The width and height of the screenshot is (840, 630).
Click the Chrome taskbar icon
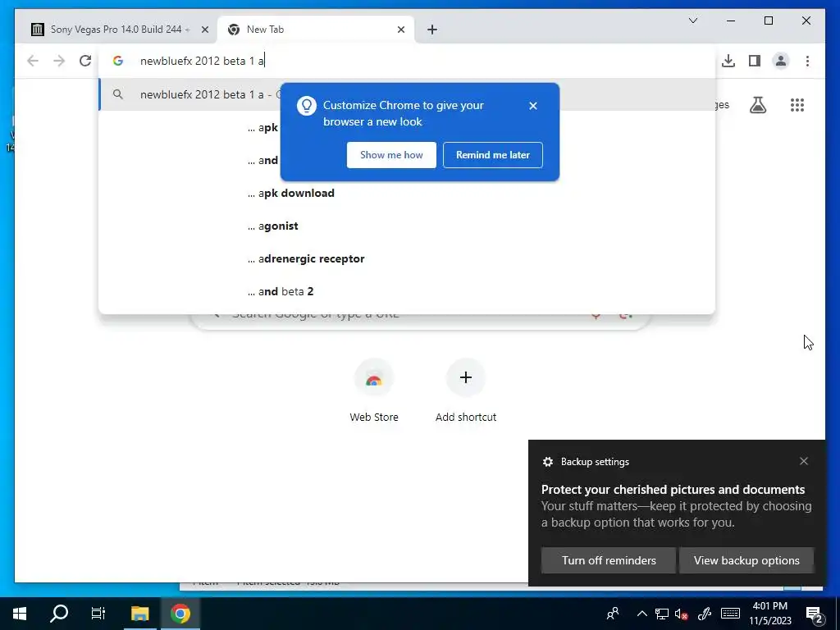point(180,614)
